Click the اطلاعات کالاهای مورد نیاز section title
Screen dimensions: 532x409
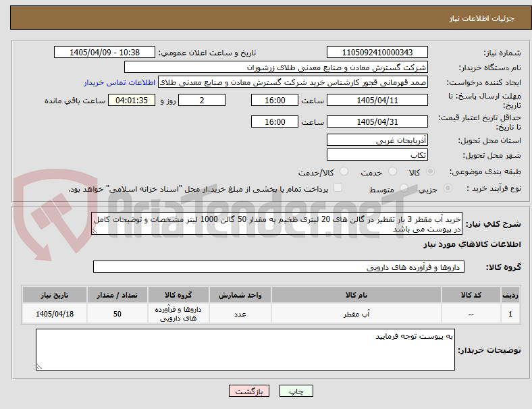472,244
